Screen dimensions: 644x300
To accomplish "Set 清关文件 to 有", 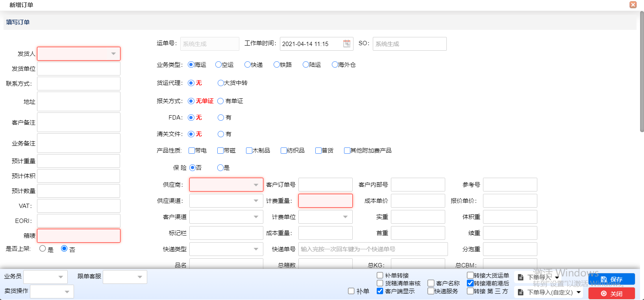I will (221, 134).
